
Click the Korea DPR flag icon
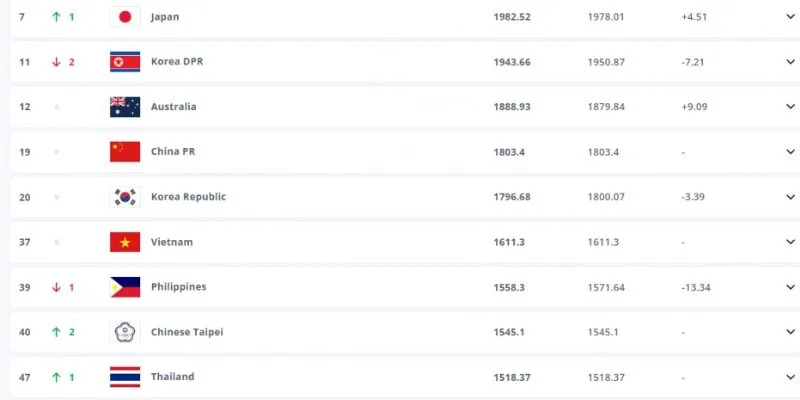point(125,62)
